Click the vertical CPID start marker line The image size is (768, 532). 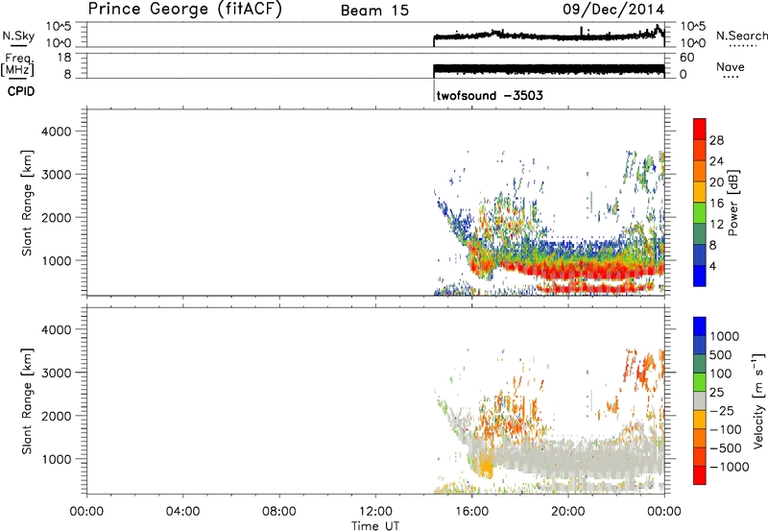(434, 90)
